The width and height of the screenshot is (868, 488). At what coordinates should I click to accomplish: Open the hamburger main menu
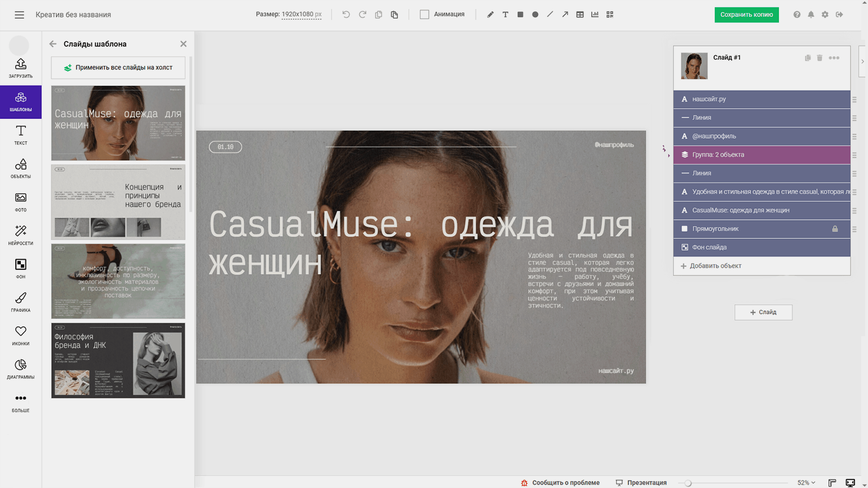coord(19,15)
